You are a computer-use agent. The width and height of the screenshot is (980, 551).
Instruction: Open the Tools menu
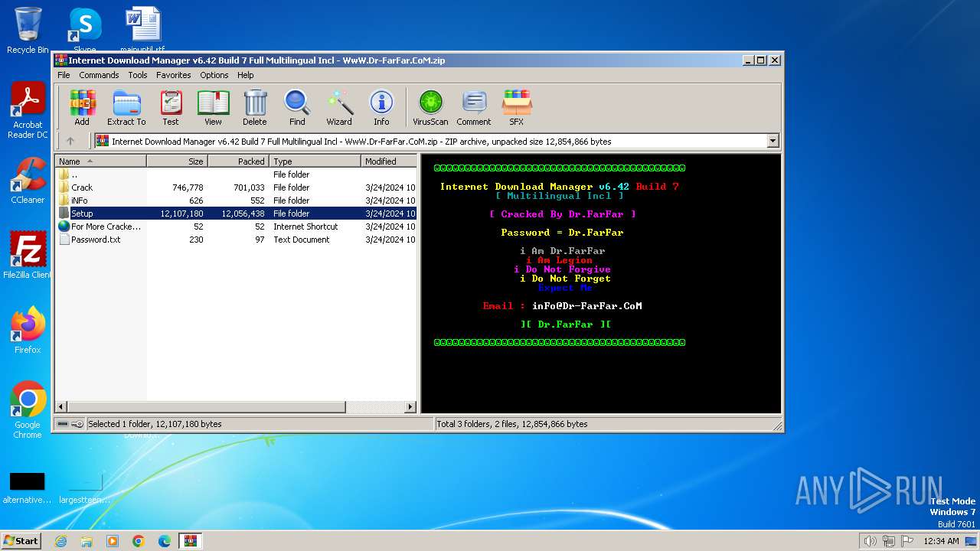[138, 75]
